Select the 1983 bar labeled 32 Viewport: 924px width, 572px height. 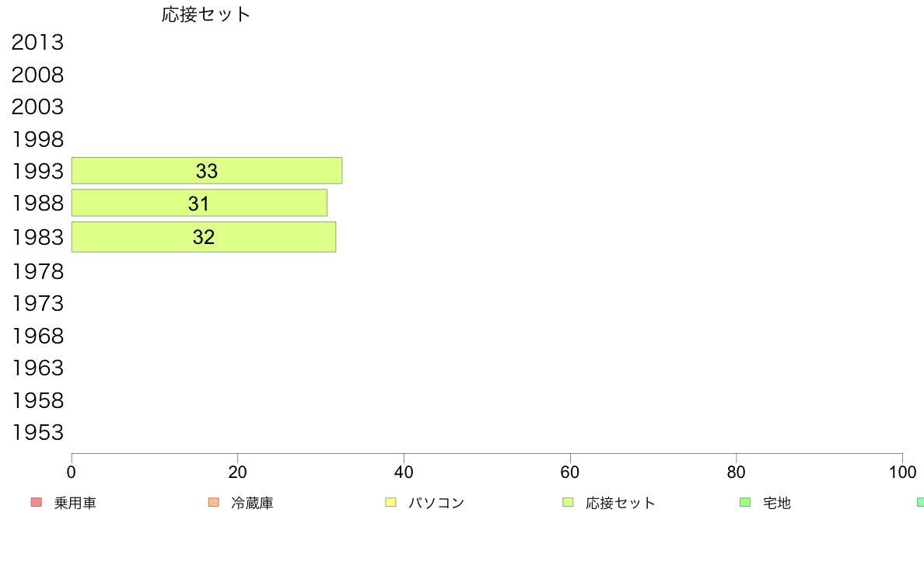(204, 237)
